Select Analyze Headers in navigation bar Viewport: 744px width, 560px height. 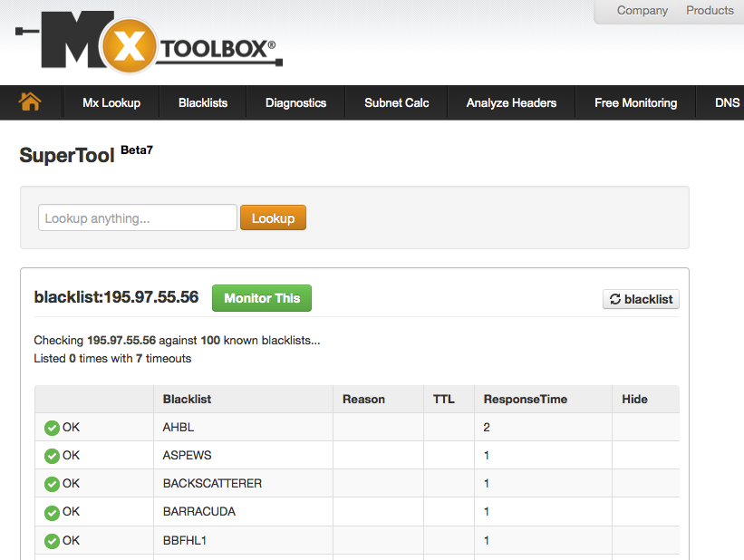[x=511, y=102]
